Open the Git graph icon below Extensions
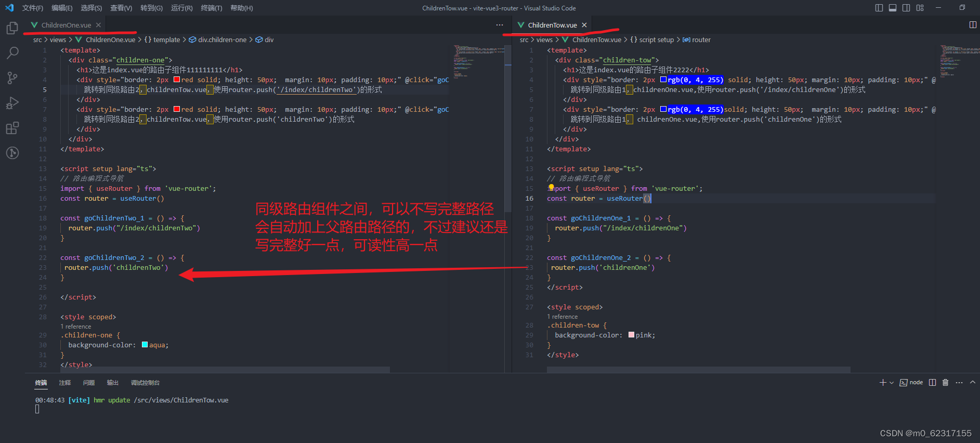Screen dimensions: 980x443 [x=12, y=153]
